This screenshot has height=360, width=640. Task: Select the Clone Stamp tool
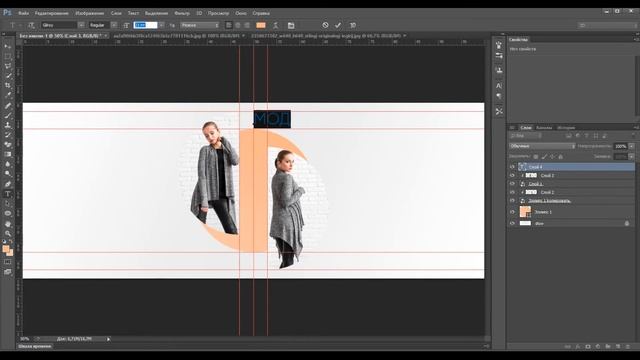point(8,125)
